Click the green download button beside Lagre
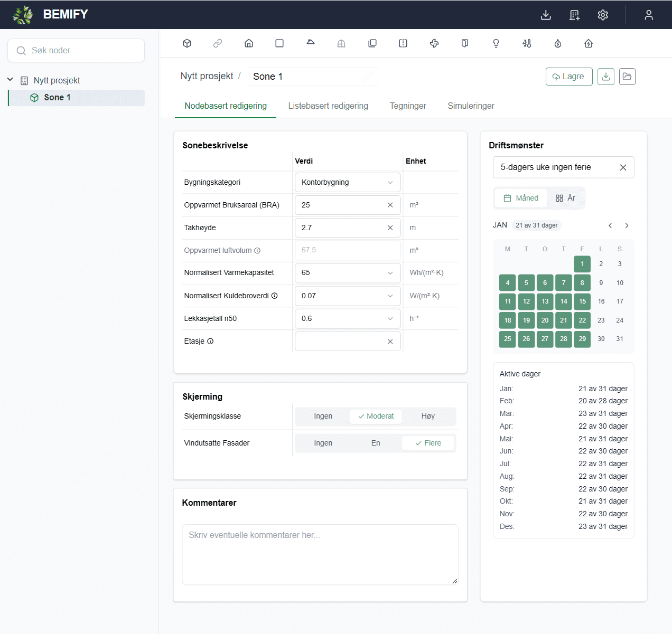The height and width of the screenshot is (634, 672). [x=606, y=77]
